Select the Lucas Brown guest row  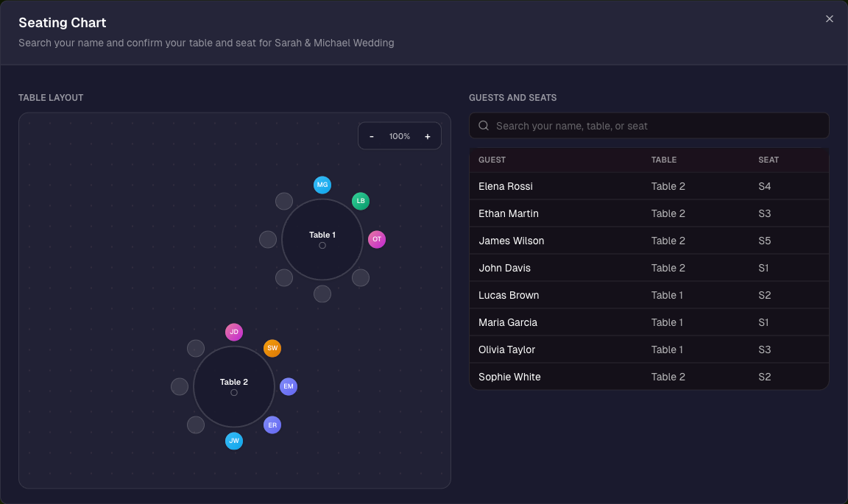click(x=649, y=295)
